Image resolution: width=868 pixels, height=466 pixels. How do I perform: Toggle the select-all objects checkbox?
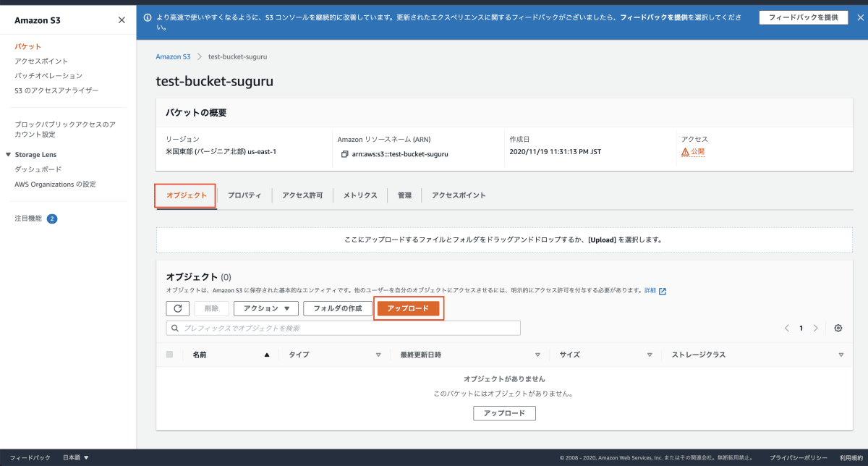pyautogui.click(x=170, y=355)
